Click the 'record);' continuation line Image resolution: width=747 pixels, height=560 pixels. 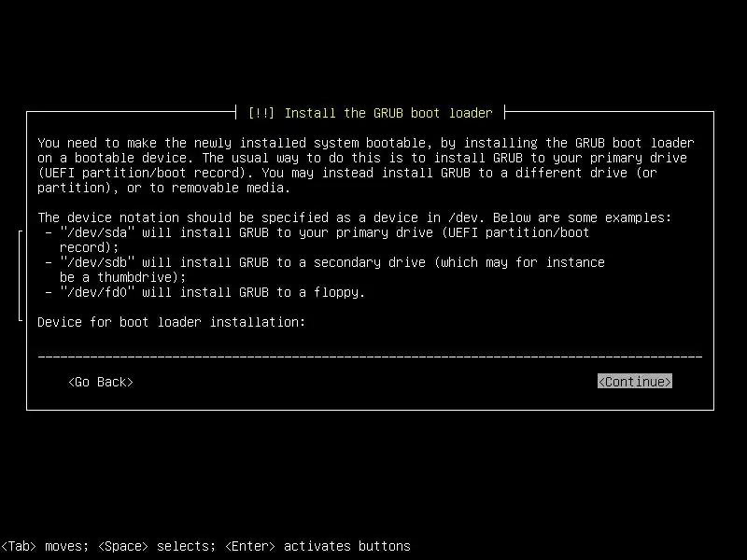[89, 247]
